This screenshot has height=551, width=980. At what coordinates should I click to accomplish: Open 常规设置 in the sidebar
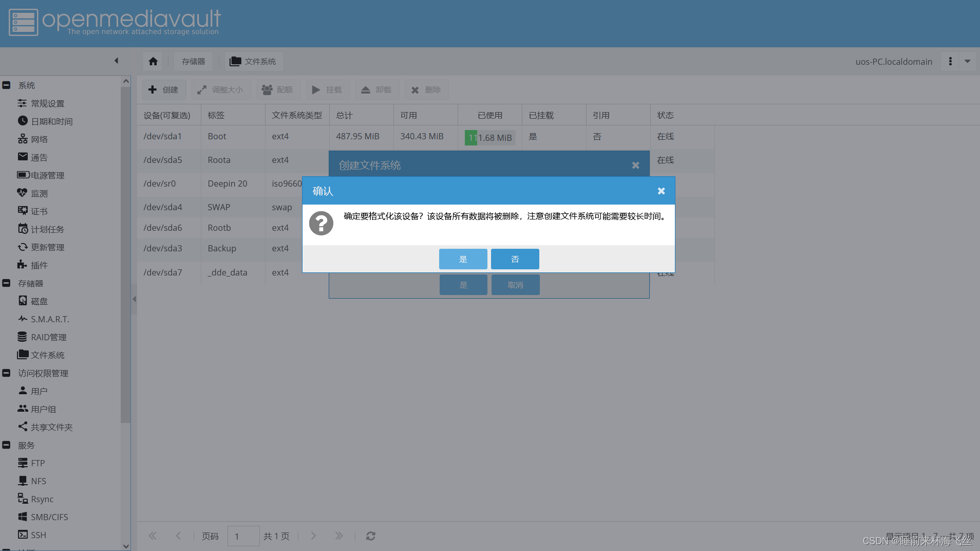click(41, 103)
